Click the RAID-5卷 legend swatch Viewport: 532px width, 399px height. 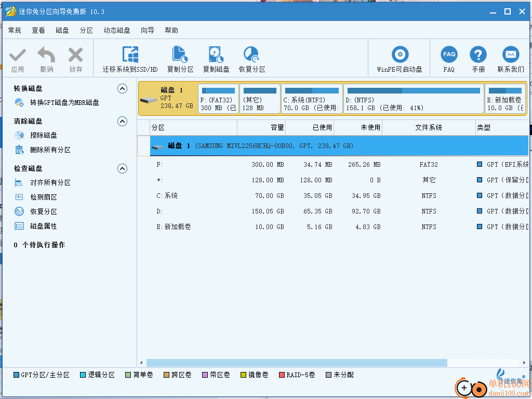[282, 375]
